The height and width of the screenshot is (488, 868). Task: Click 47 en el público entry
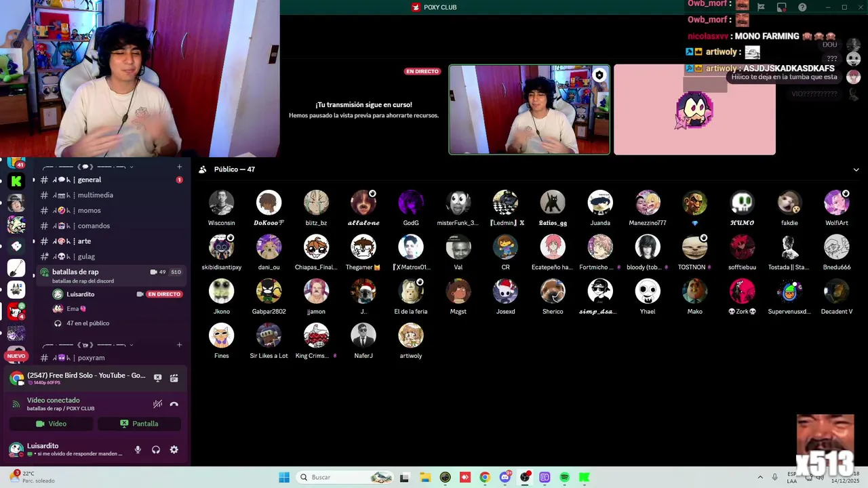click(87, 323)
